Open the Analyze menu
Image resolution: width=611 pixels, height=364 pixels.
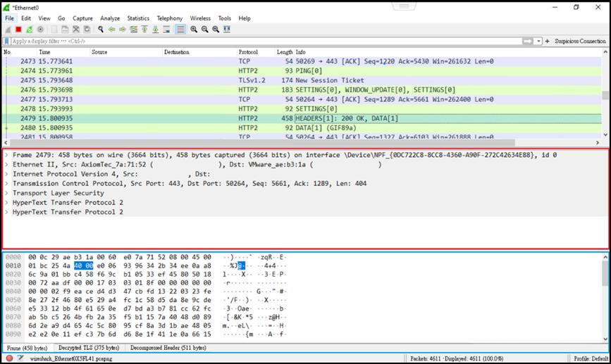pyautogui.click(x=110, y=18)
